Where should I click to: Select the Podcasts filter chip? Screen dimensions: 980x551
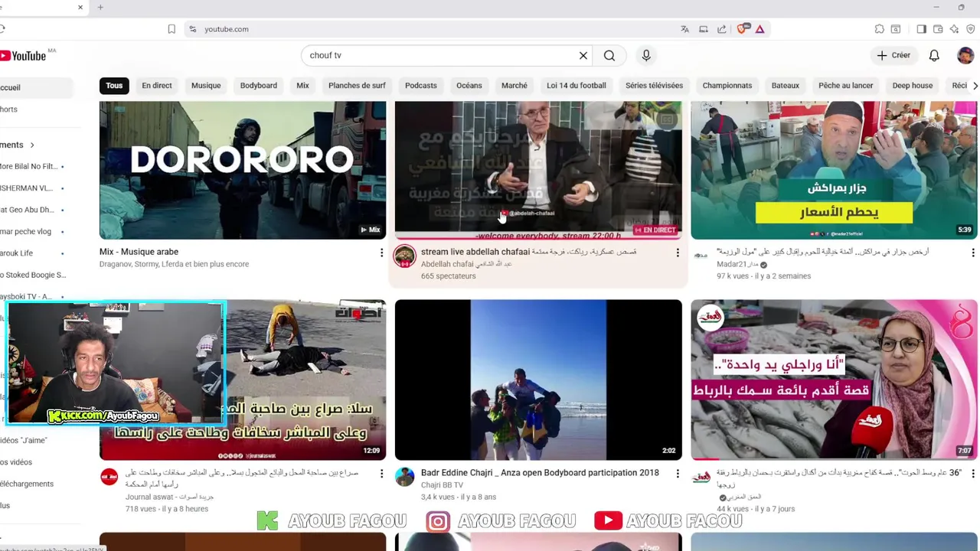pos(421,86)
